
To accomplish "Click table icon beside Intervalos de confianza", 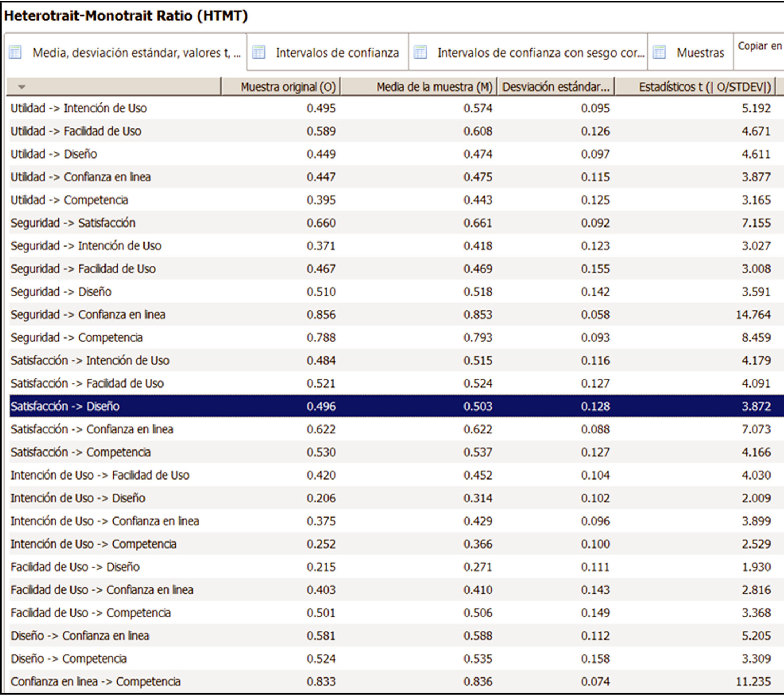I will point(258,53).
